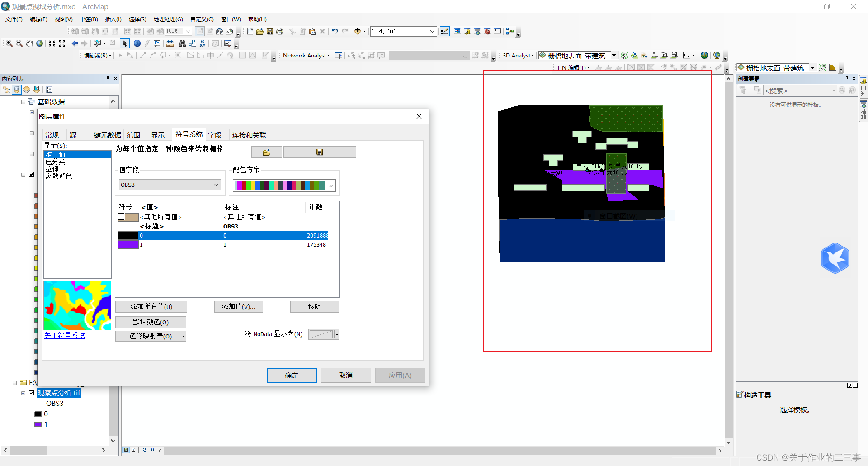
Task: Open the 编辑器(R) dropdown menu
Action: pos(98,55)
